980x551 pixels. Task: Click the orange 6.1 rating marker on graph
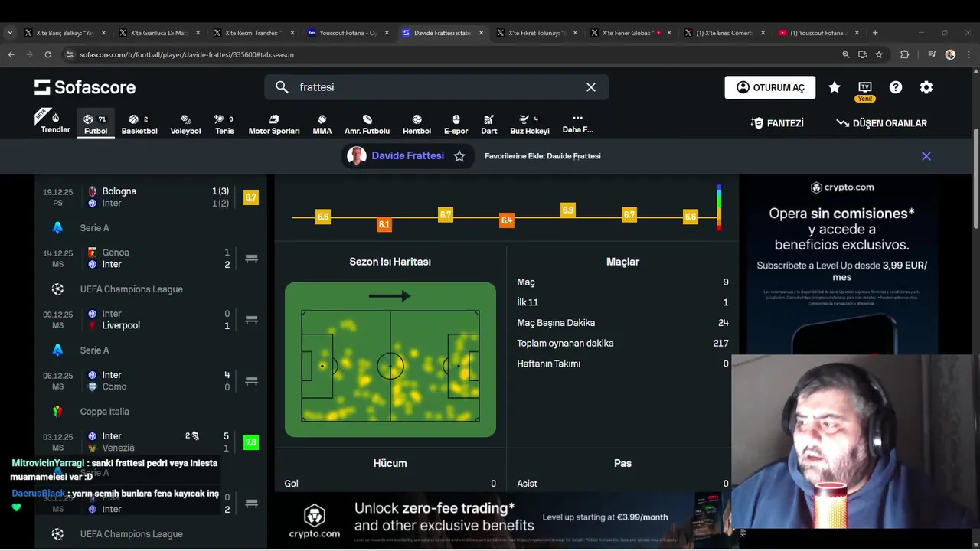point(384,224)
